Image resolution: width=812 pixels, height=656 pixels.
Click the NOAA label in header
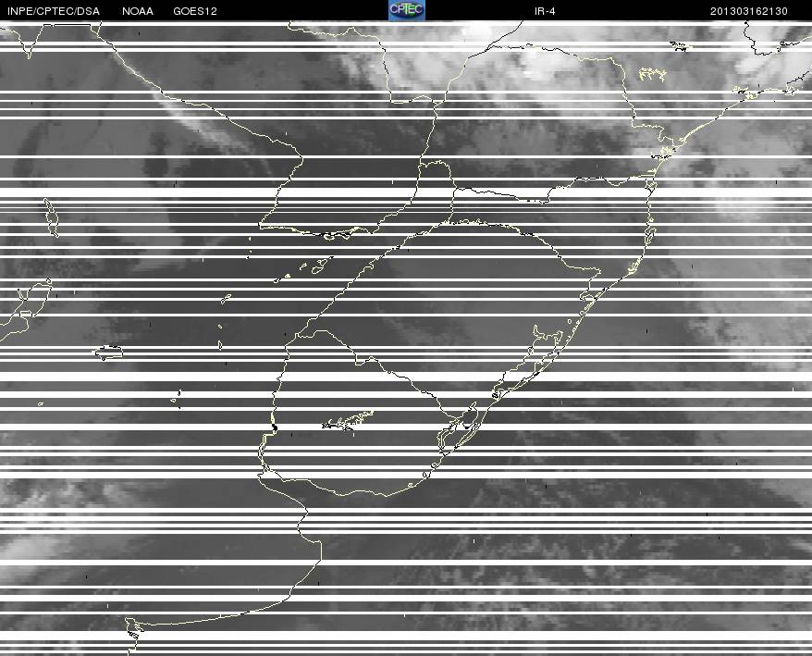[x=138, y=11]
